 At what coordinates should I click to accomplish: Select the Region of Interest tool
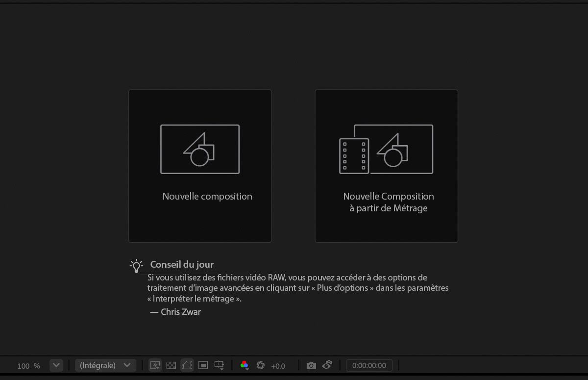[x=218, y=364]
